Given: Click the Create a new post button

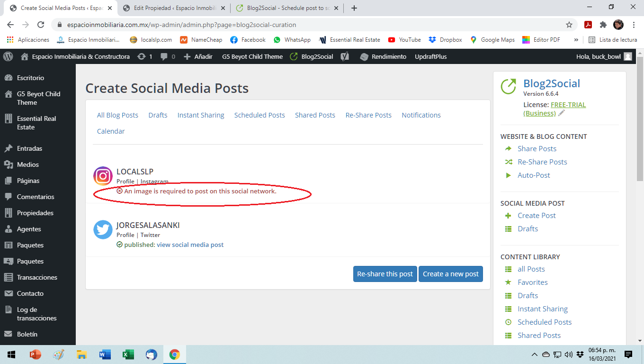Looking at the screenshot, I should [451, 274].
